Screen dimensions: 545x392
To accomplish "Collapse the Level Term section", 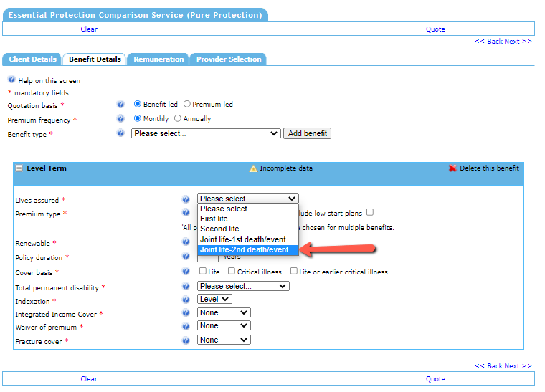I will coord(19,168).
